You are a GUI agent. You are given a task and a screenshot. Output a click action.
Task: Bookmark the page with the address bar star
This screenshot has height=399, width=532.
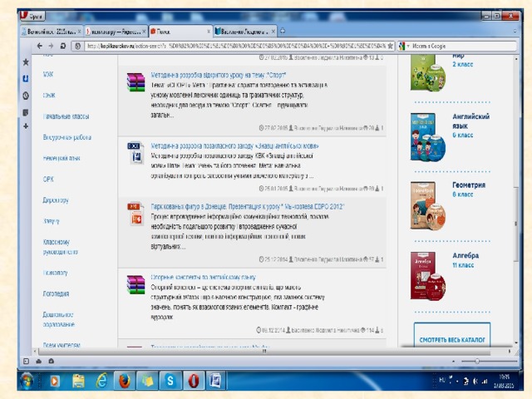[391, 46]
